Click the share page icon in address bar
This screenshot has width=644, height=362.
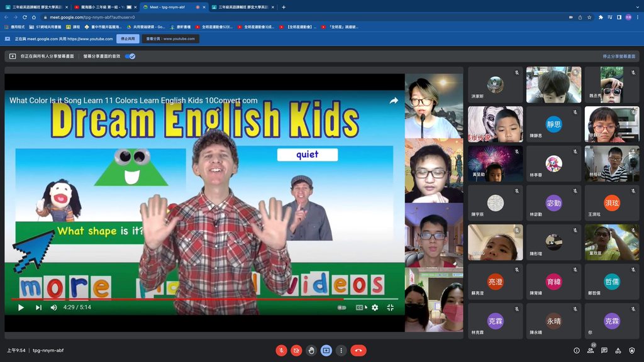(580, 17)
